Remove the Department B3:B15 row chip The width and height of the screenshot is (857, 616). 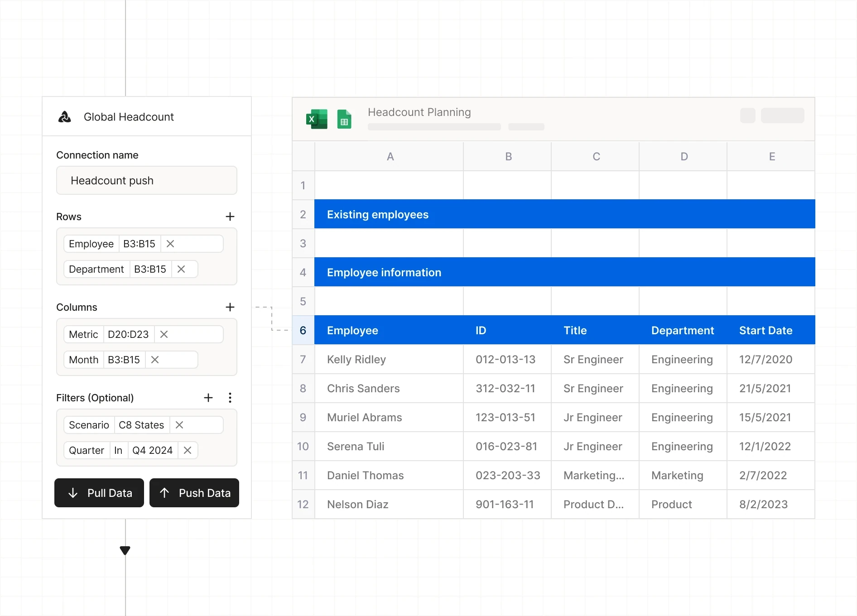181,269
